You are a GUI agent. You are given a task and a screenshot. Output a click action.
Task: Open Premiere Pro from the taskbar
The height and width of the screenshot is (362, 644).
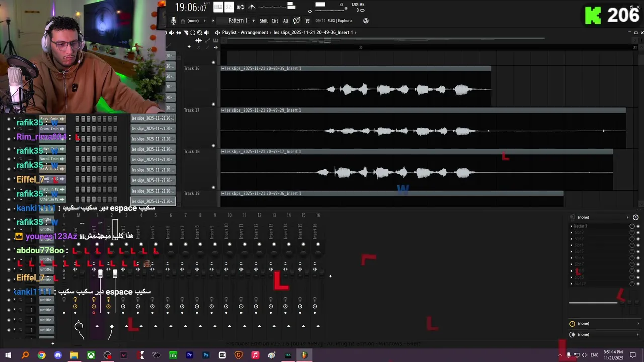click(189, 355)
